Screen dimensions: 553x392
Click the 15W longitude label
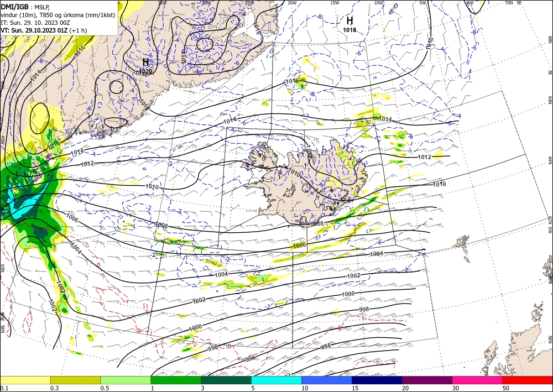[335, 3]
